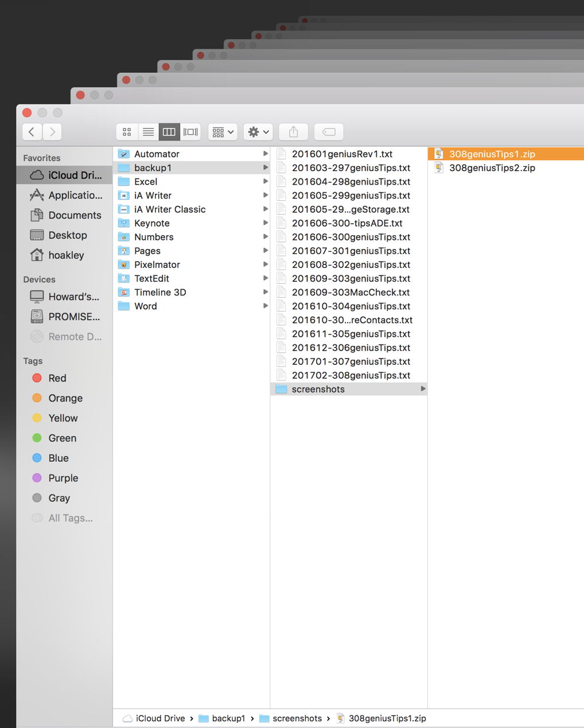The height and width of the screenshot is (728, 584).
Task: Select the Red tag
Action: click(x=57, y=378)
